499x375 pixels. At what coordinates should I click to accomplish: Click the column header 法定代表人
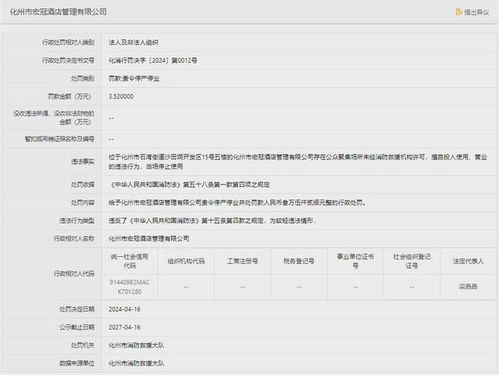click(468, 261)
